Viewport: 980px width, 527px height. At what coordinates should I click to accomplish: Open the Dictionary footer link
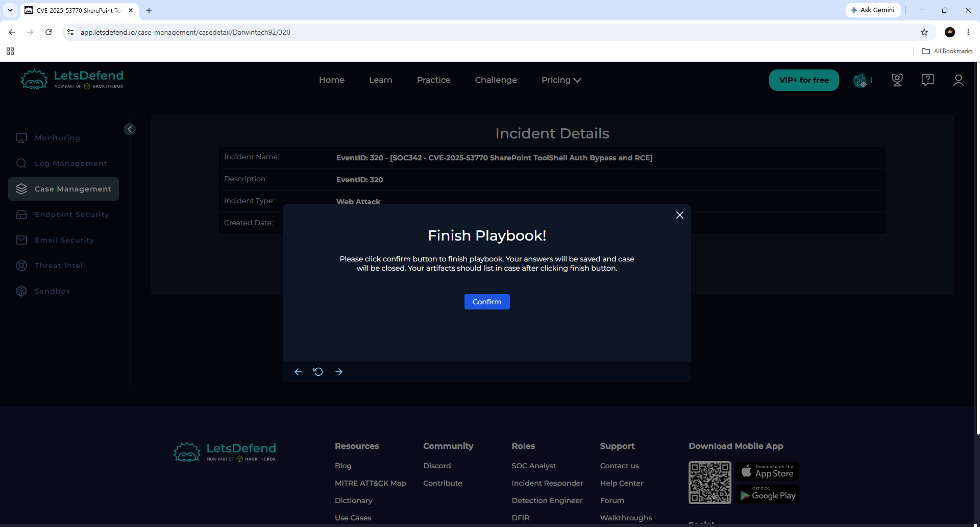pyautogui.click(x=353, y=500)
